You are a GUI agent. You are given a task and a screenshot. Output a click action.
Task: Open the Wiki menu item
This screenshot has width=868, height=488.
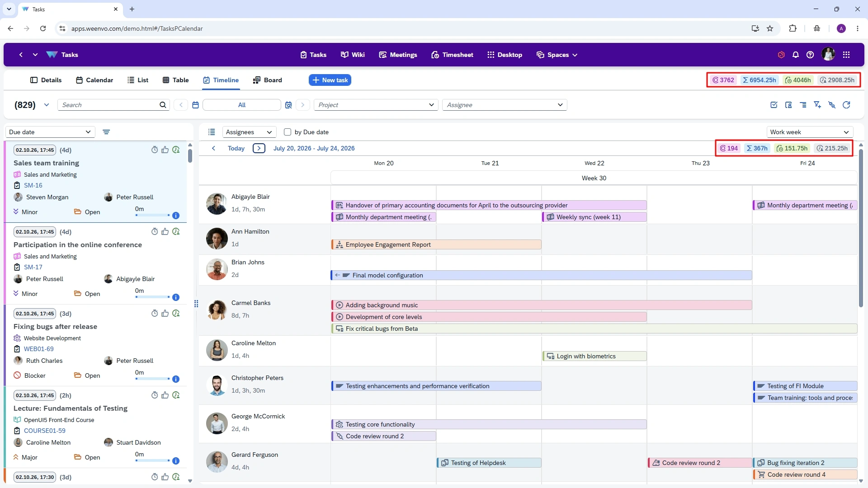pos(353,55)
